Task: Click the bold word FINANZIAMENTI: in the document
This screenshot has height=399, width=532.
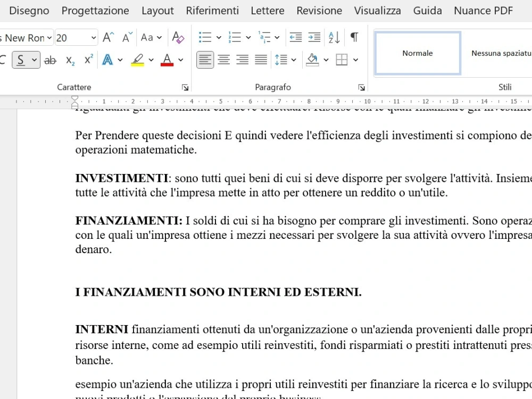Action: [x=129, y=221]
